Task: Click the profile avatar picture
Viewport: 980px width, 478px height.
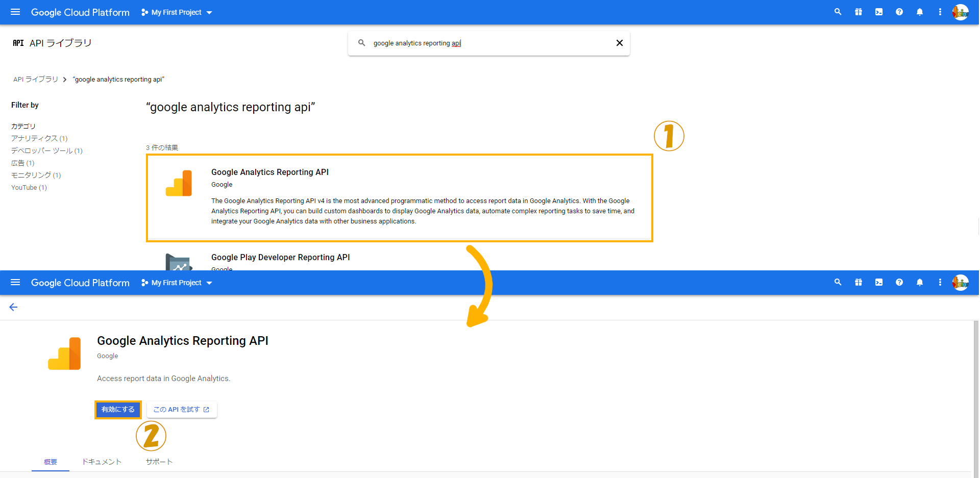Action: pyautogui.click(x=960, y=12)
